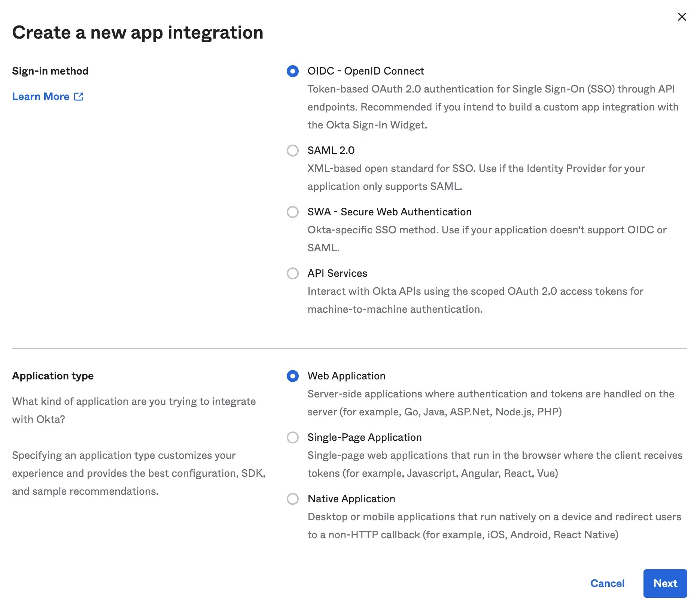Image resolution: width=700 pixels, height=612 pixels.
Task: Click the Cancel button
Action: click(x=607, y=584)
